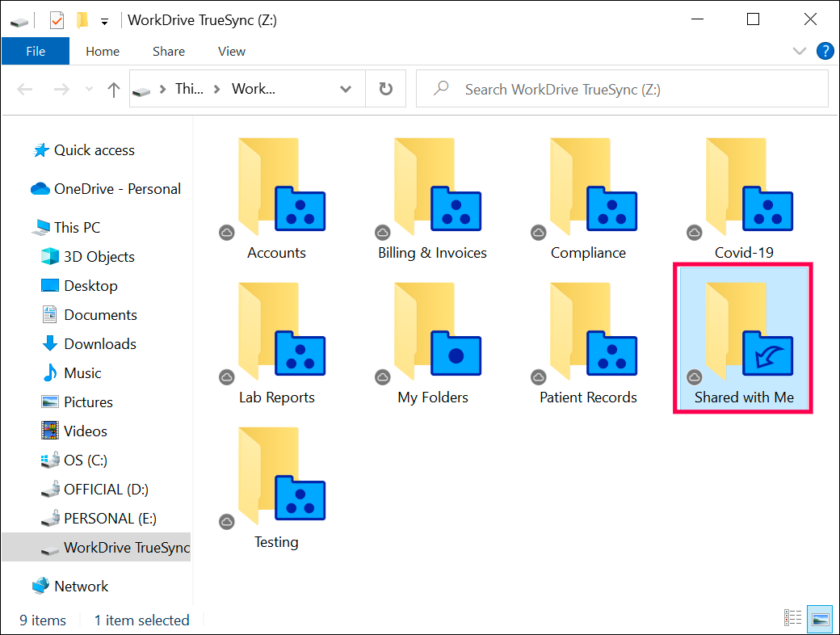Click the Patient Records name label
This screenshot has width=840, height=635.
tap(588, 397)
